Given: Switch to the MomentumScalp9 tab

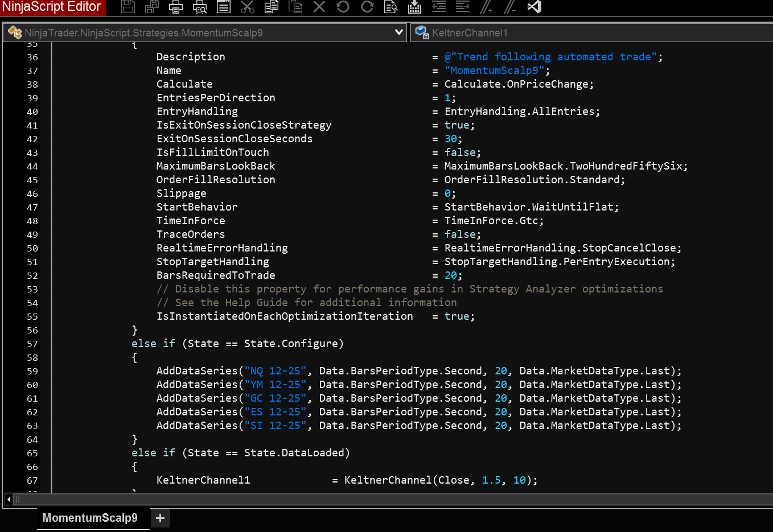Looking at the screenshot, I should 90,518.
